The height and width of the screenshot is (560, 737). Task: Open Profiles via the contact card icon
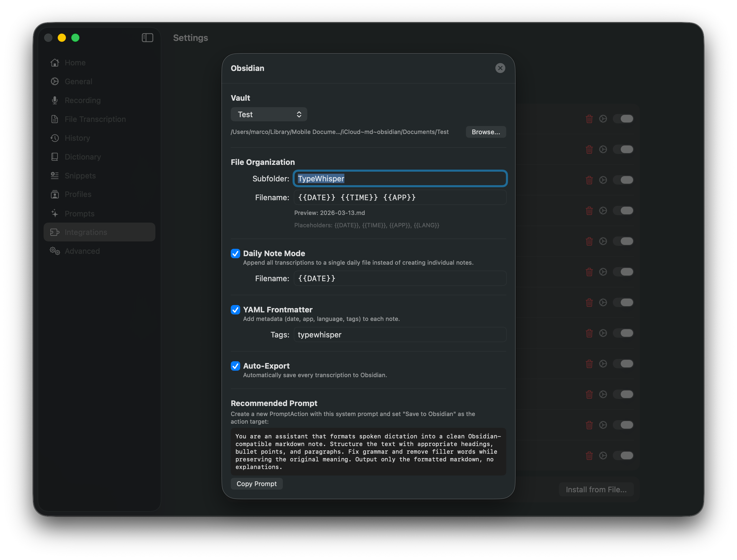pos(55,194)
